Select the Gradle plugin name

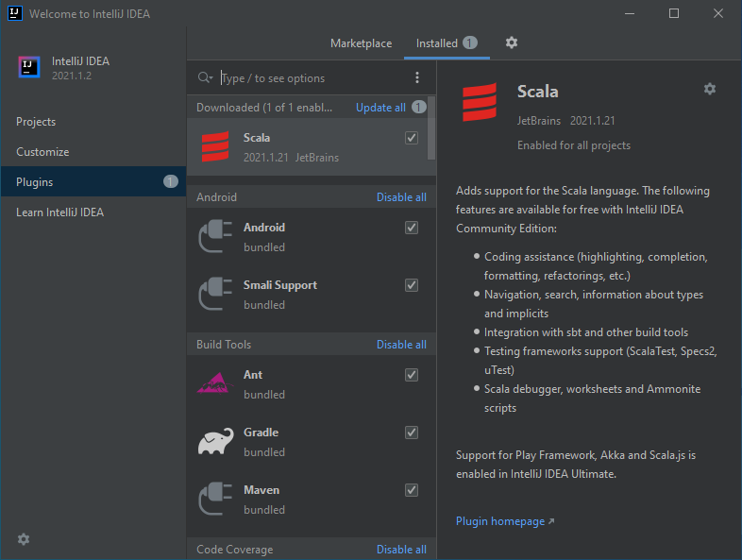click(261, 433)
